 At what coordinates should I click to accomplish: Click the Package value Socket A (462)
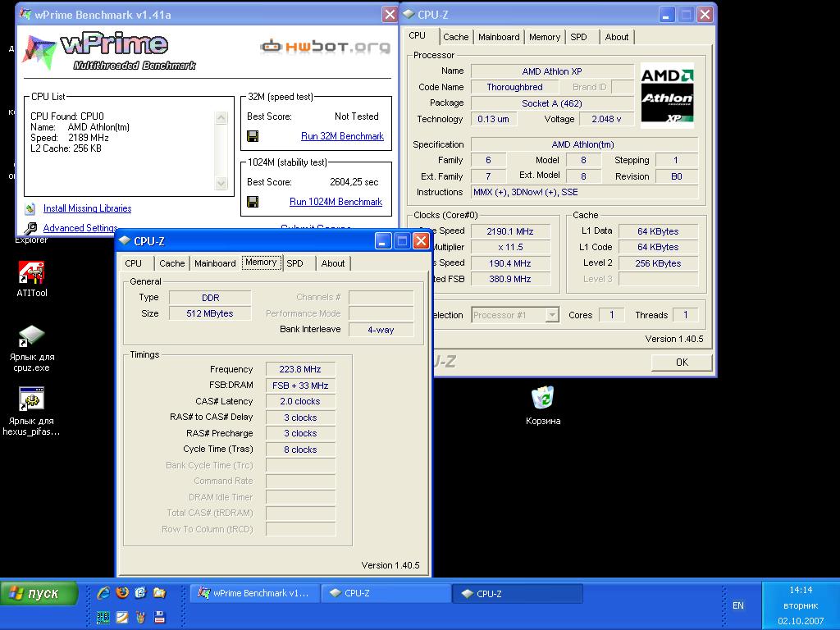[x=552, y=103]
